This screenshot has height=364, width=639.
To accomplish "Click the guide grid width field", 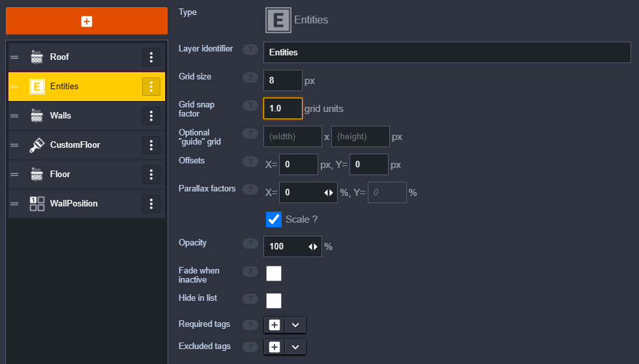I will click(x=293, y=136).
